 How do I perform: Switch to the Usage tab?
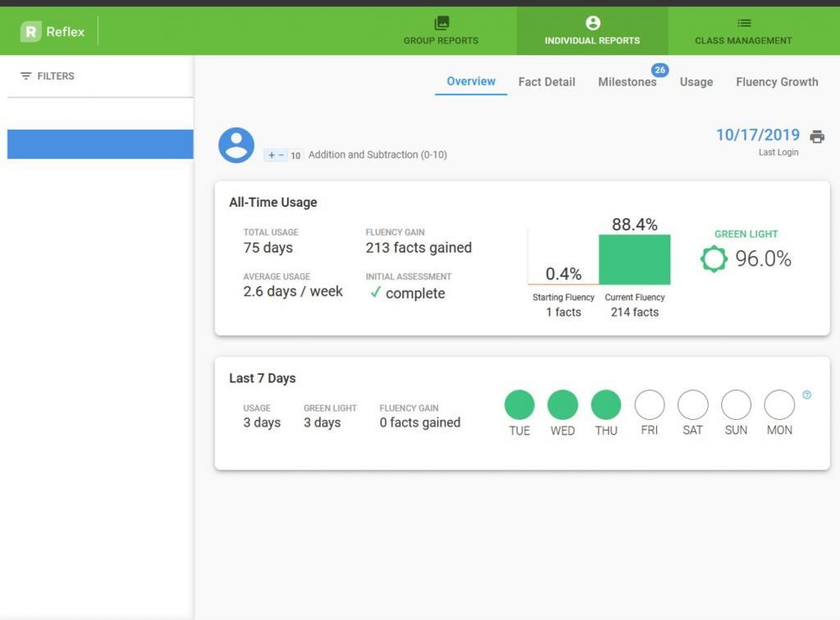pyautogui.click(x=696, y=82)
